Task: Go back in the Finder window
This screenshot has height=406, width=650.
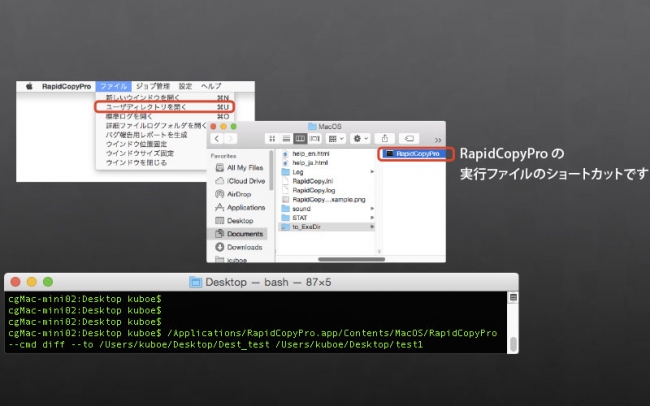Action: pos(217,139)
